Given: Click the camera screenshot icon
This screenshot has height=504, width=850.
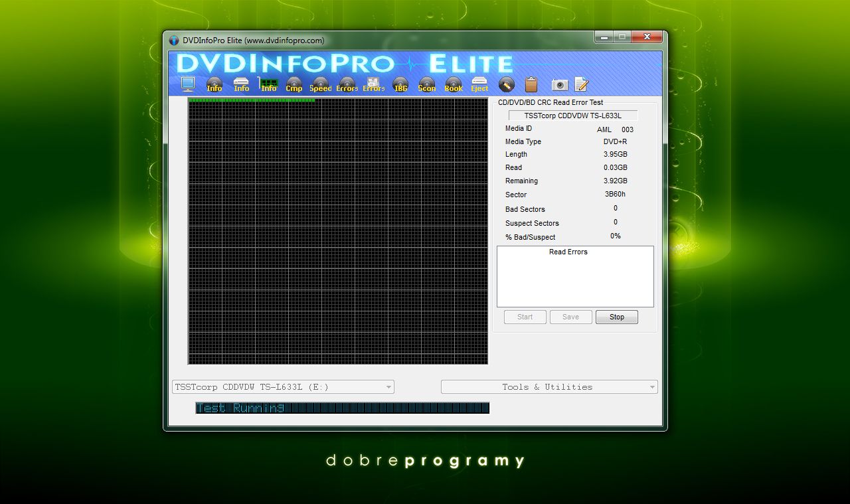Looking at the screenshot, I should (x=560, y=84).
